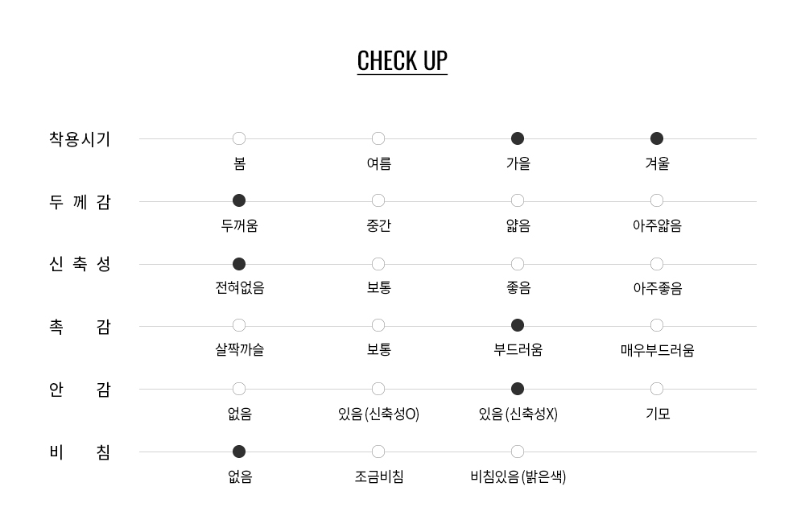Click the 두꺼움 text label

(x=239, y=226)
